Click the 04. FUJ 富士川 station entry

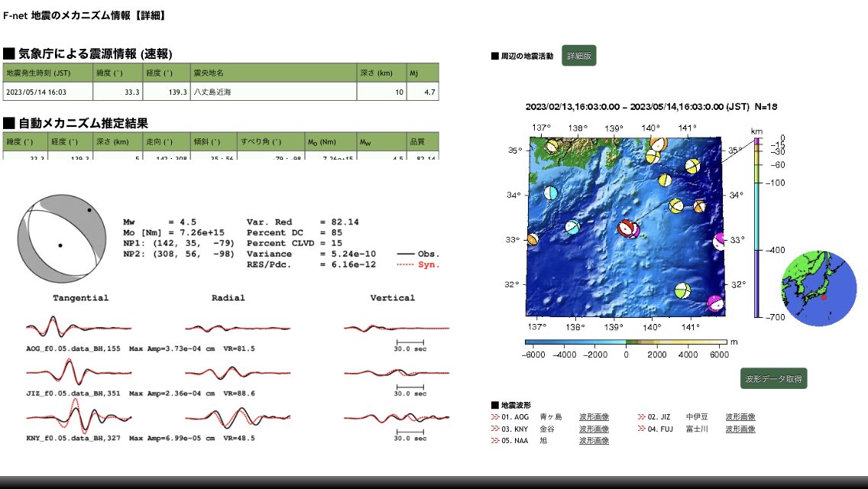point(678,429)
